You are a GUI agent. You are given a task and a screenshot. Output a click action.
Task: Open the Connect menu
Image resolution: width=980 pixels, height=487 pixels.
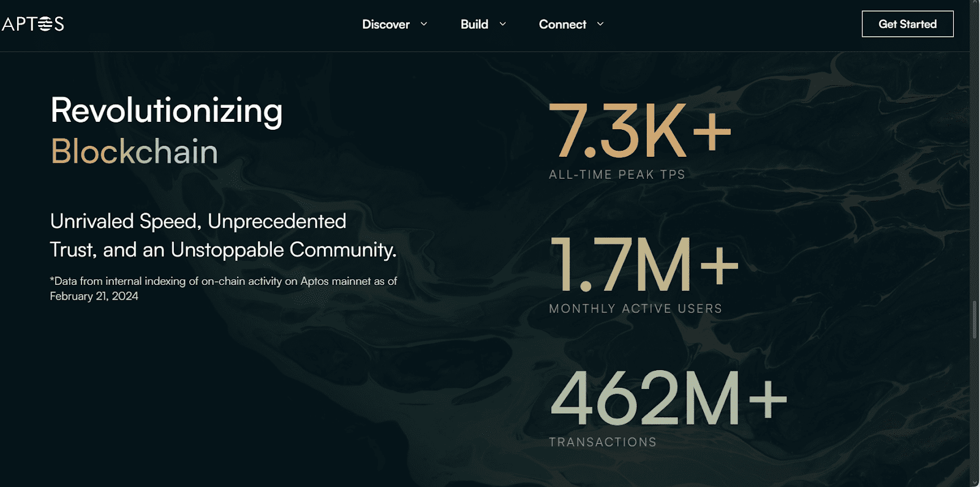pyautogui.click(x=562, y=25)
